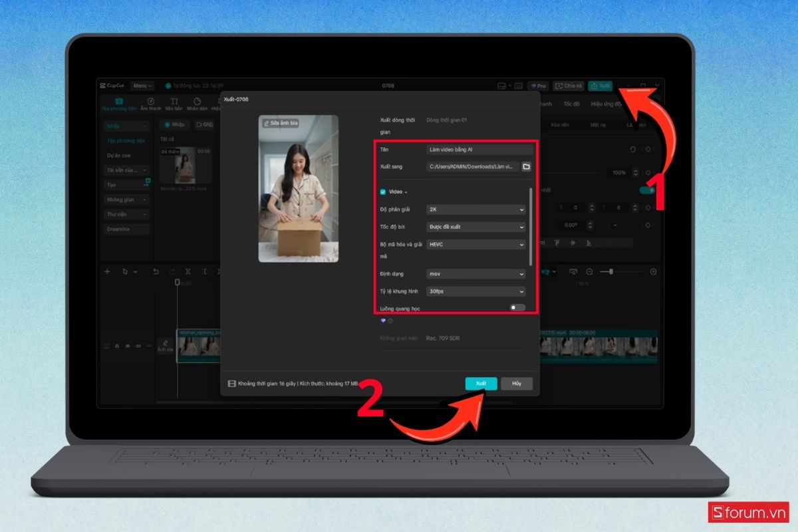
Task: Select the Âm thanh audio tab
Action: tap(150, 104)
